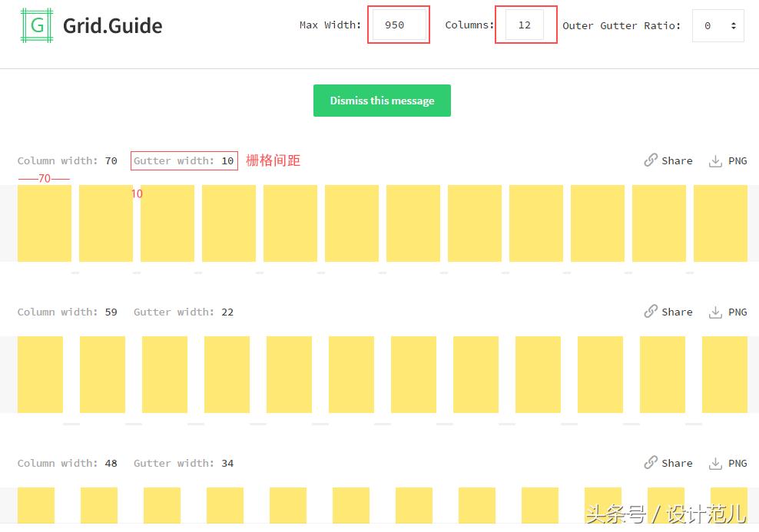Image resolution: width=759 pixels, height=532 pixels.
Task: Click the 'Gutter width: 34' label
Action: tap(184, 464)
